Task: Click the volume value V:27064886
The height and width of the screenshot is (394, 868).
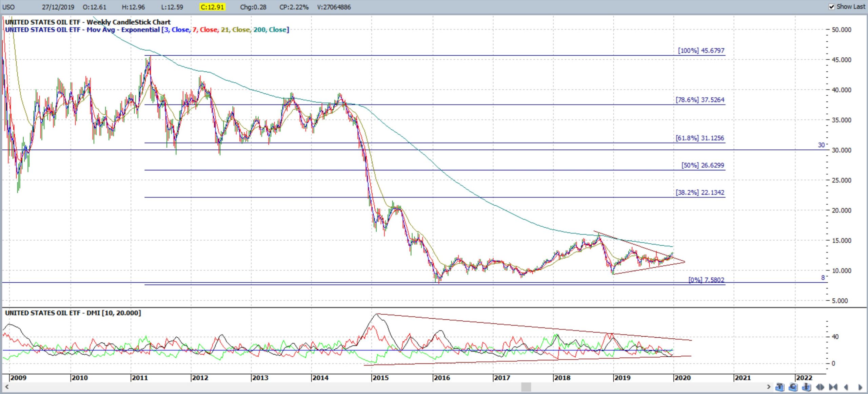Action: point(334,7)
